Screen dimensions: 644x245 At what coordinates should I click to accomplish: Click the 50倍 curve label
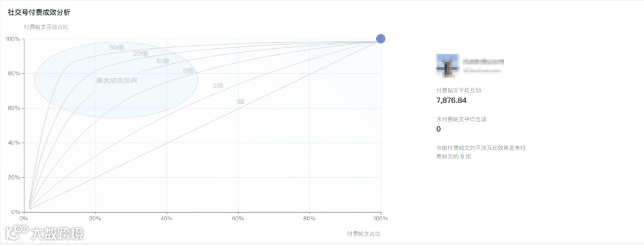coord(116,47)
